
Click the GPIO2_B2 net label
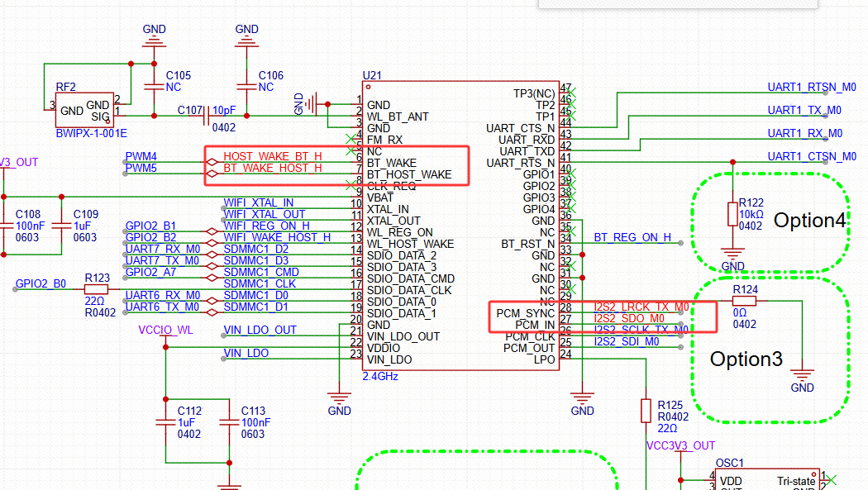click(x=150, y=237)
